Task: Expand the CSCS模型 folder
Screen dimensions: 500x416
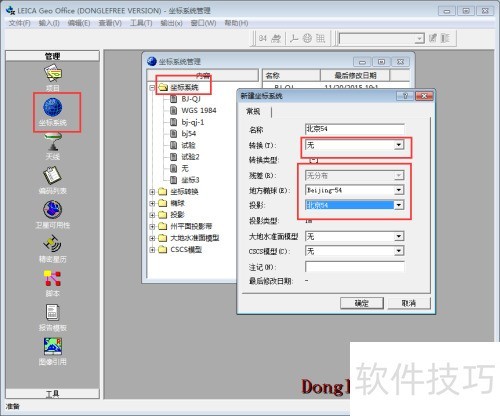Action: pyautogui.click(x=152, y=250)
